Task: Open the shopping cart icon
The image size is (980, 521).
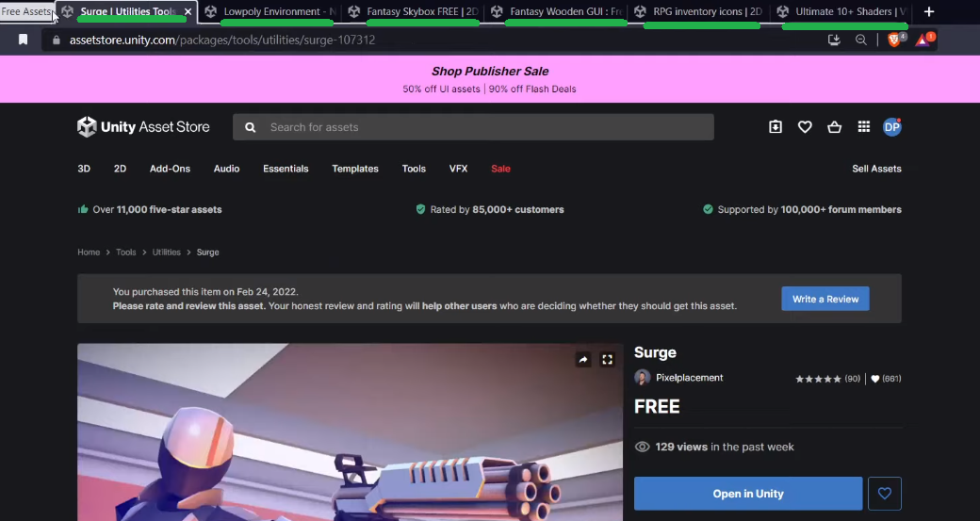Action: click(x=834, y=127)
